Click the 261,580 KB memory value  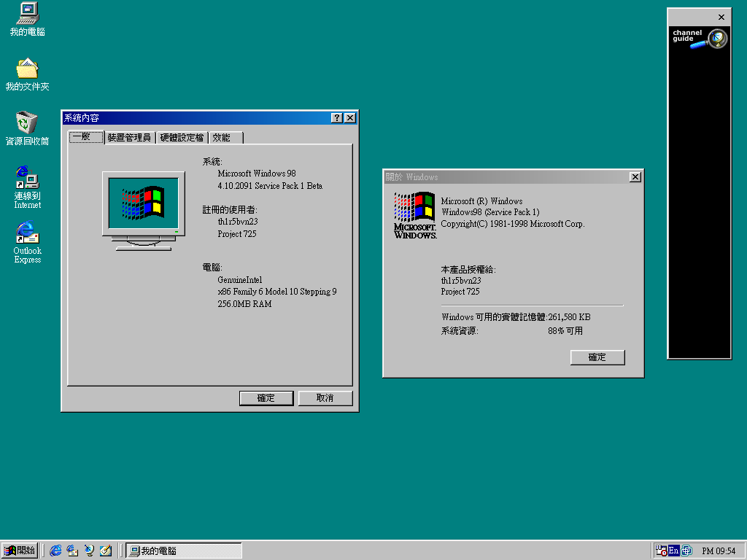pyautogui.click(x=569, y=316)
